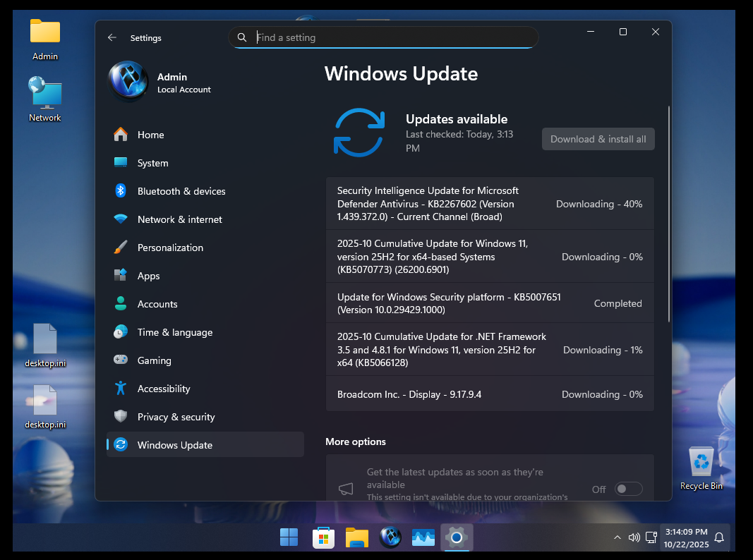Open Gaming settings page
This screenshot has height=560, width=753.
205,360
